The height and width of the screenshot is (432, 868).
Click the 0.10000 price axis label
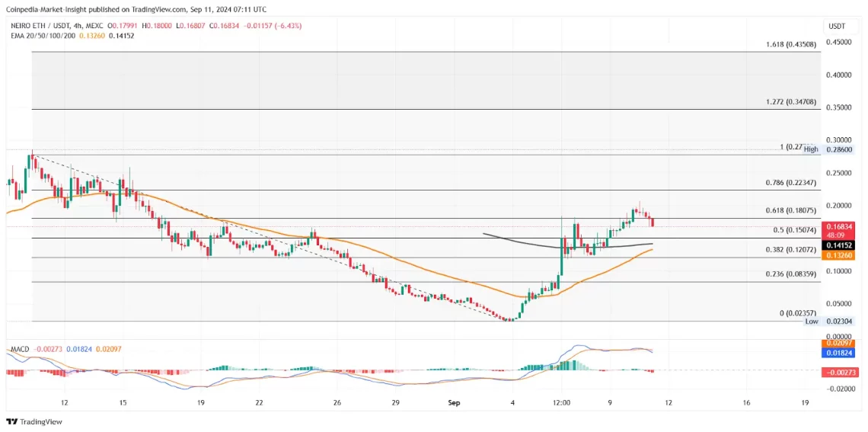click(838, 271)
